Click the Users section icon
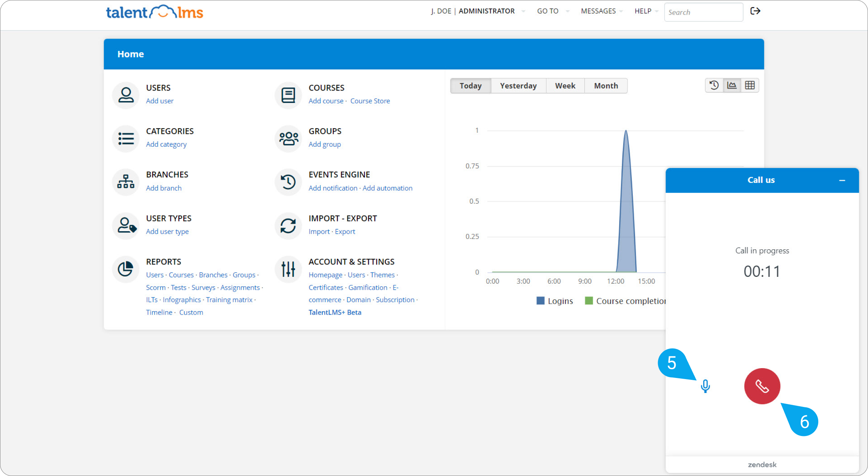 pos(126,95)
